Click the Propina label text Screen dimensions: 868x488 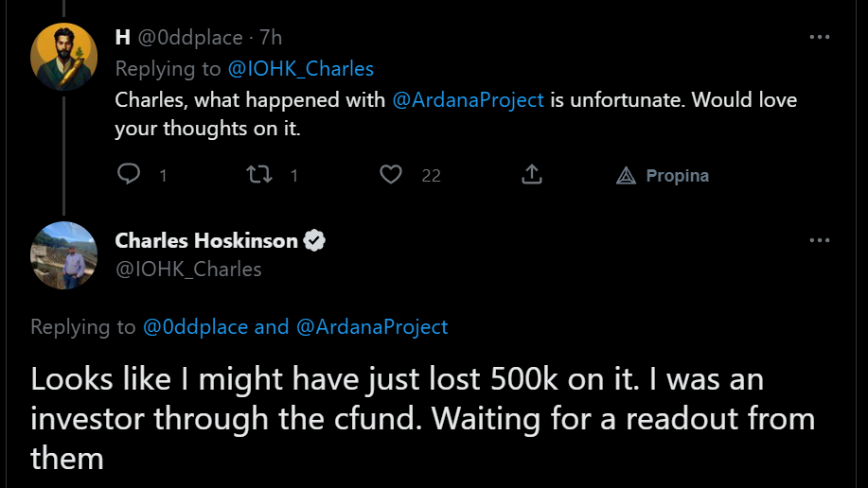click(x=677, y=176)
